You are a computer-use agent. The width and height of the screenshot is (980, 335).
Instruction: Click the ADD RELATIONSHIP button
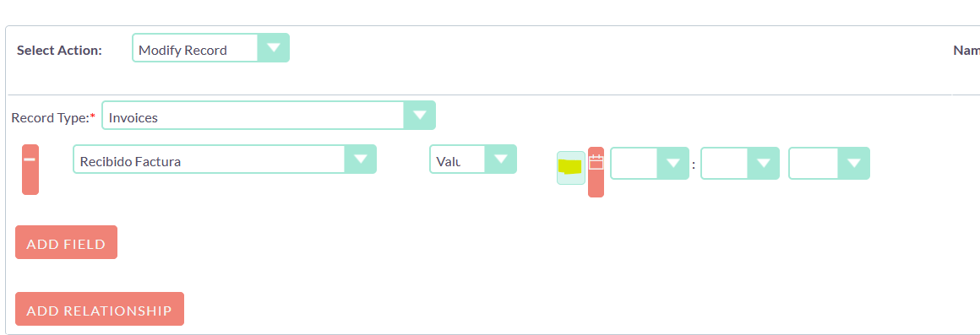100,309
